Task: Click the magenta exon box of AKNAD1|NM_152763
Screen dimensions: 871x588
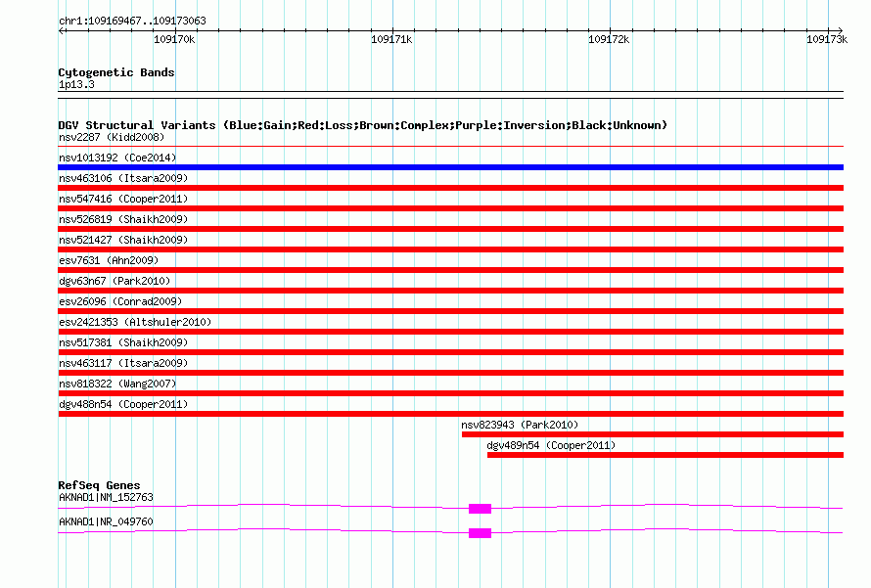Action: (x=480, y=509)
